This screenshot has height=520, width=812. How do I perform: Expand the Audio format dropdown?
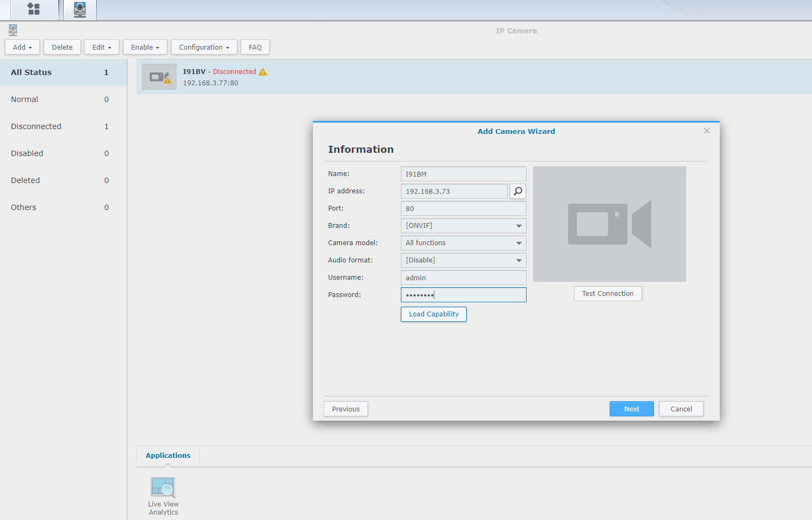[x=518, y=260]
